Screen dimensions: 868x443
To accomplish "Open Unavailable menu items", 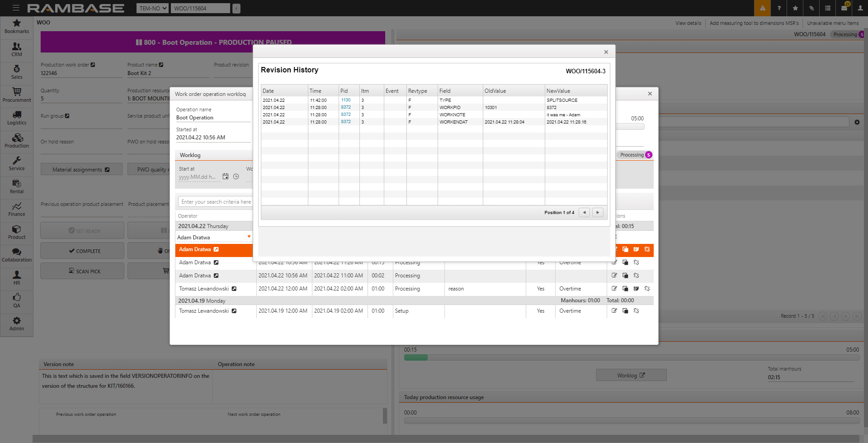I will [833, 23].
